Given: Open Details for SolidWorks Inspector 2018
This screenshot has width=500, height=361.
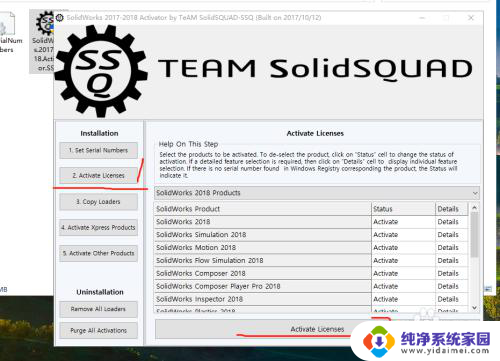Looking at the screenshot, I should click(x=451, y=299).
